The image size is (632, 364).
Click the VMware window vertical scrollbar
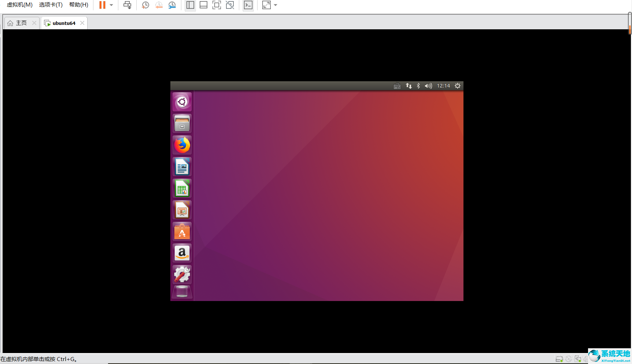click(x=630, y=23)
